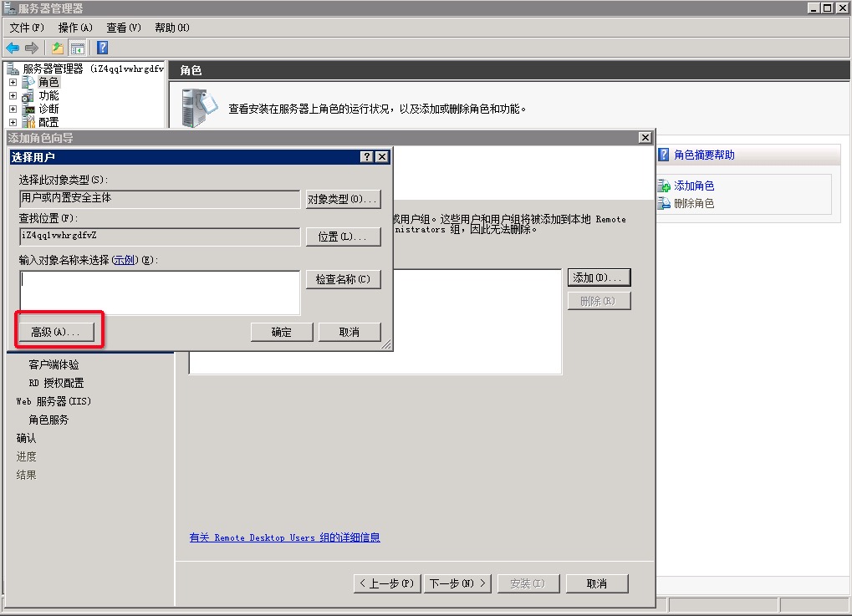Click the blue Help toolbar icon
852x616 pixels.
102,48
